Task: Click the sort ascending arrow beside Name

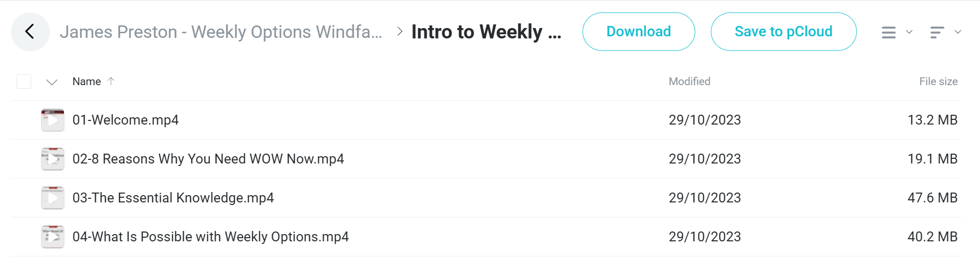Action: coord(111,81)
